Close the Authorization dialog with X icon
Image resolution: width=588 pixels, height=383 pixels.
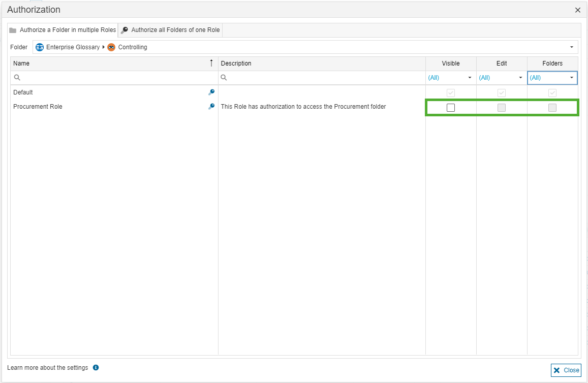point(577,10)
